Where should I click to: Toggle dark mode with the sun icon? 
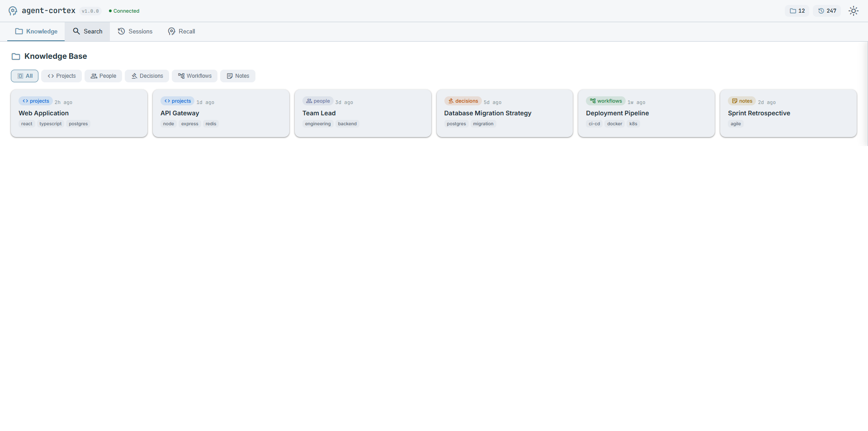click(854, 10)
